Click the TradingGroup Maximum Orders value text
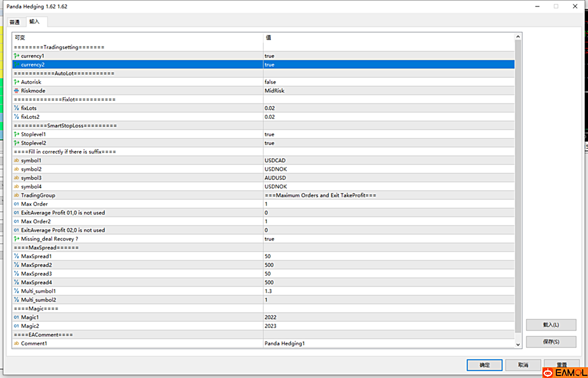Viewport: 588px width, 378px height. pyautogui.click(x=320, y=195)
